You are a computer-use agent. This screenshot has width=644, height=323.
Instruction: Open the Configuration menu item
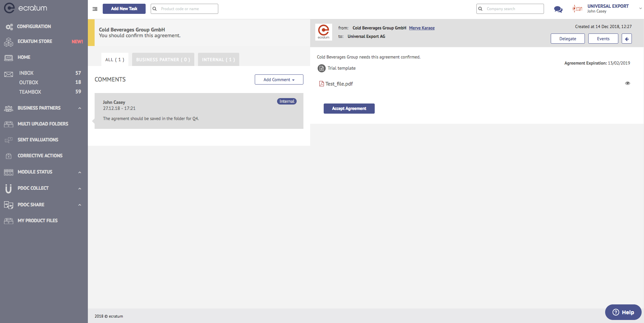pos(34,26)
